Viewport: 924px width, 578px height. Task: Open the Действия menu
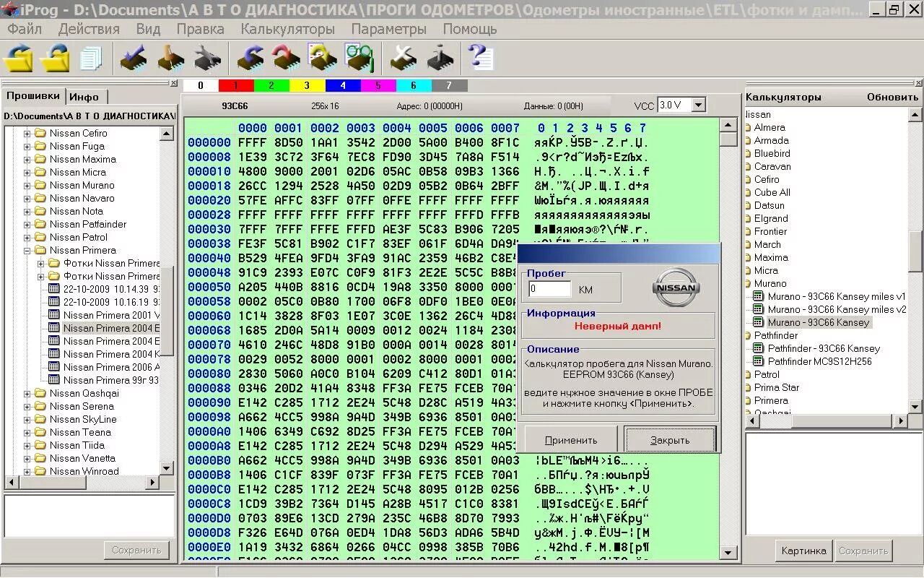[89, 29]
